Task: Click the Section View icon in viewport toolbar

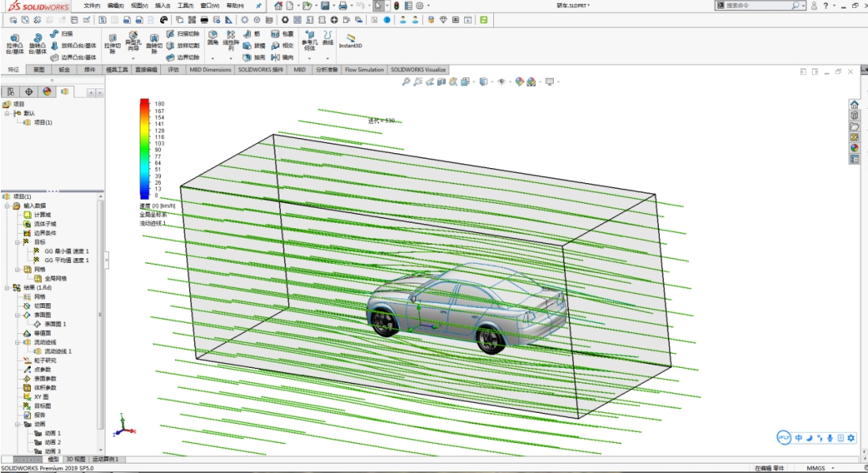Action: pyautogui.click(x=441, y=81)
